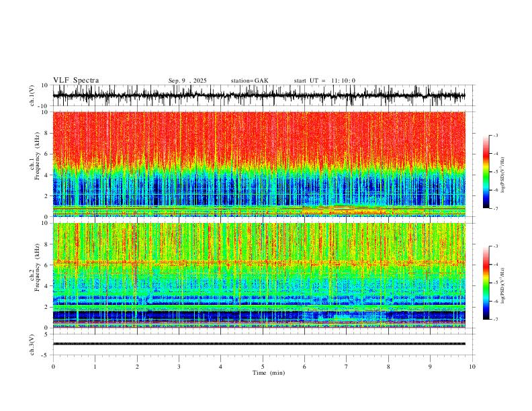
Task: Click time axis tick label '10'
Action: click(472, 366)
